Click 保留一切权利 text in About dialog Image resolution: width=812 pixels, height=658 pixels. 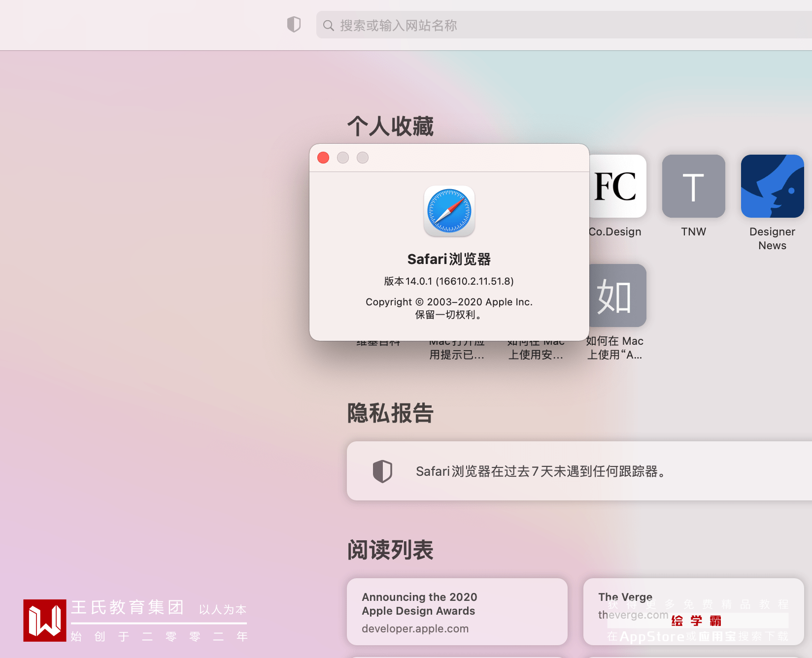tap(449, 315)
